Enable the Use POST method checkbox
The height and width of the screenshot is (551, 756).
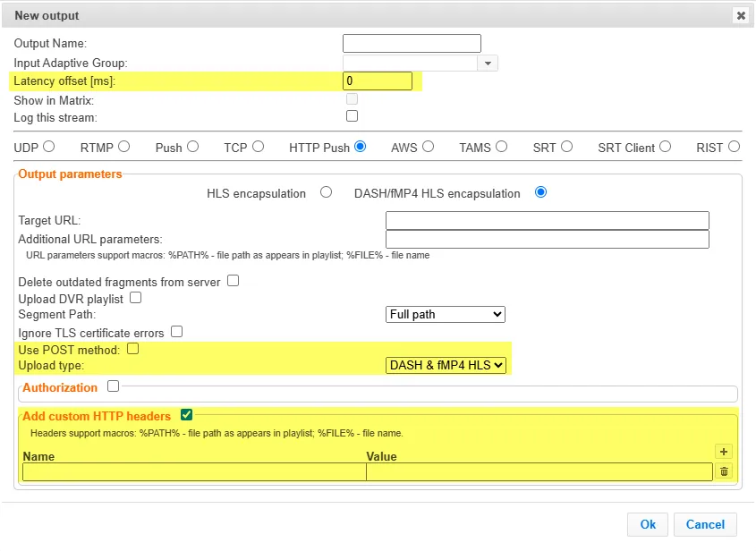click(x=132, y=349)
